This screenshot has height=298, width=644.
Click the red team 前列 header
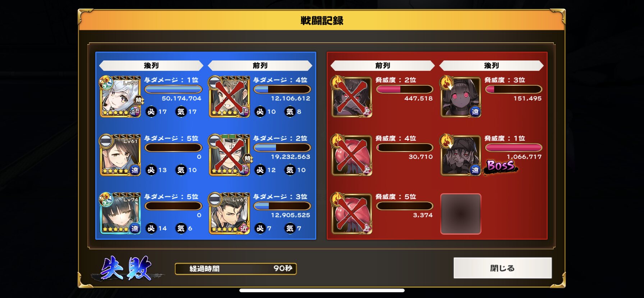coord(383,66)
